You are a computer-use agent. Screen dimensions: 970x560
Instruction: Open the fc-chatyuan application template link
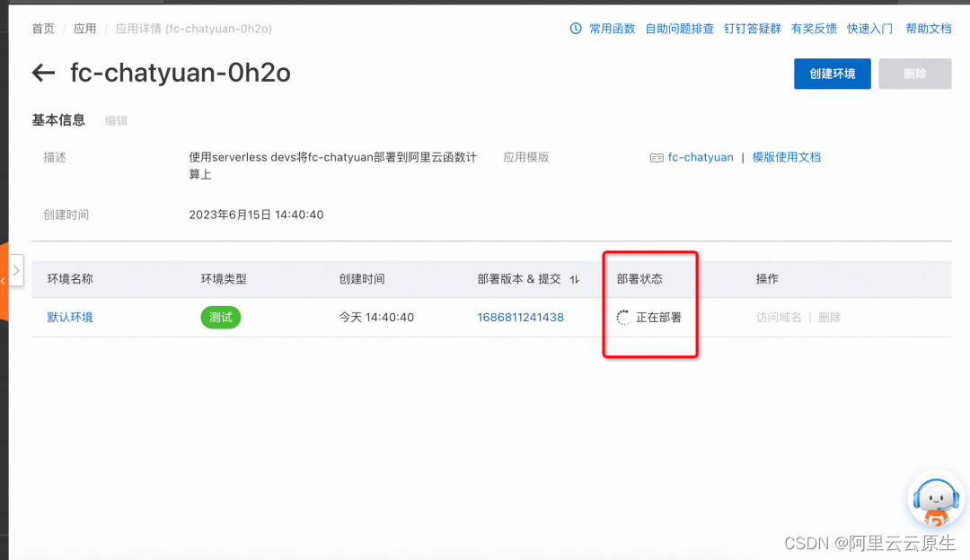point(701,157)
